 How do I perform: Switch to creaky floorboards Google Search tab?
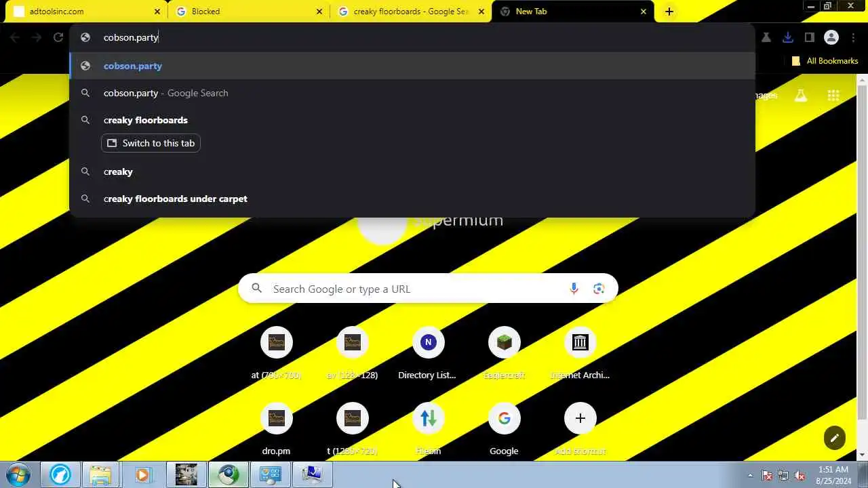[x=411, y=12]
